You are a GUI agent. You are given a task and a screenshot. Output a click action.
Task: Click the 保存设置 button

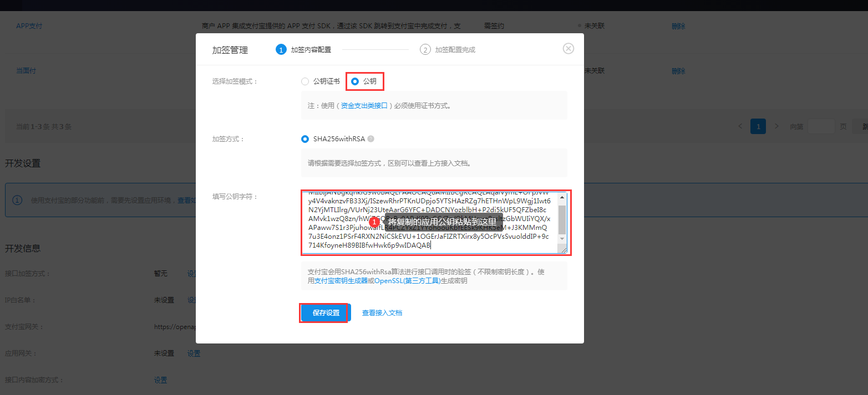pos(326,313)
